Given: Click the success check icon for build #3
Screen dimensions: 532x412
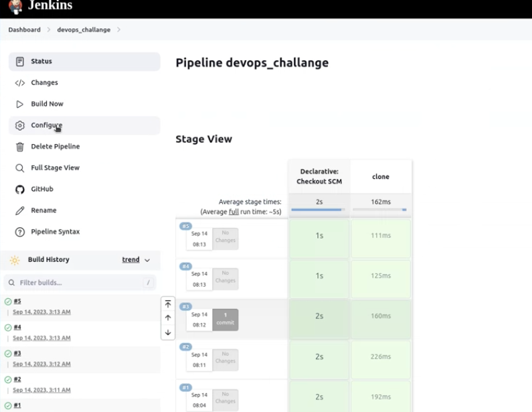Looking at the screenshot, I should 8,354.
